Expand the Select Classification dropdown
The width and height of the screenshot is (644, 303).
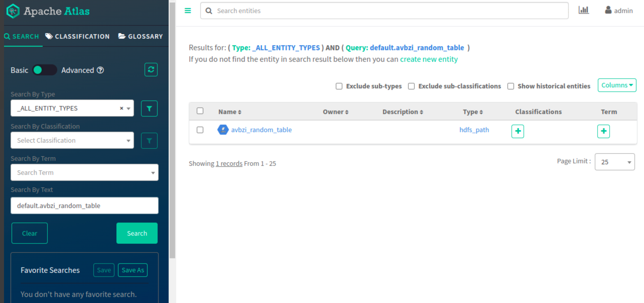tap(72, 140)
